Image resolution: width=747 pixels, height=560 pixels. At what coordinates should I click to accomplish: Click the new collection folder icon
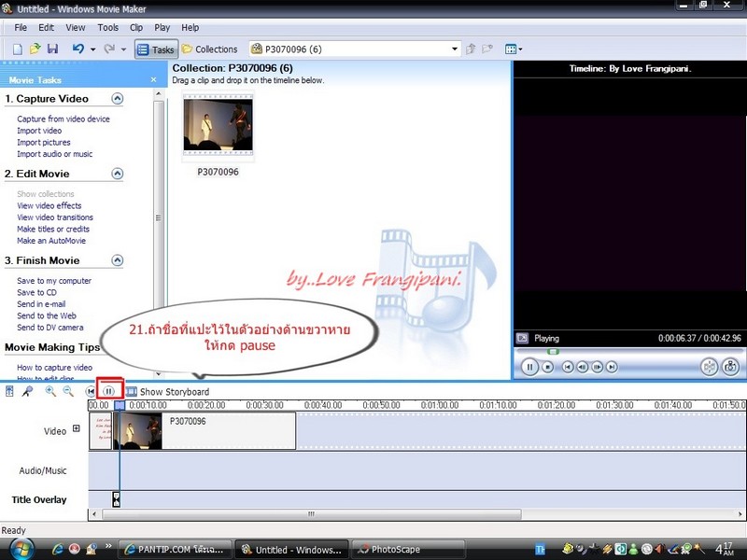tap(487, 49)
